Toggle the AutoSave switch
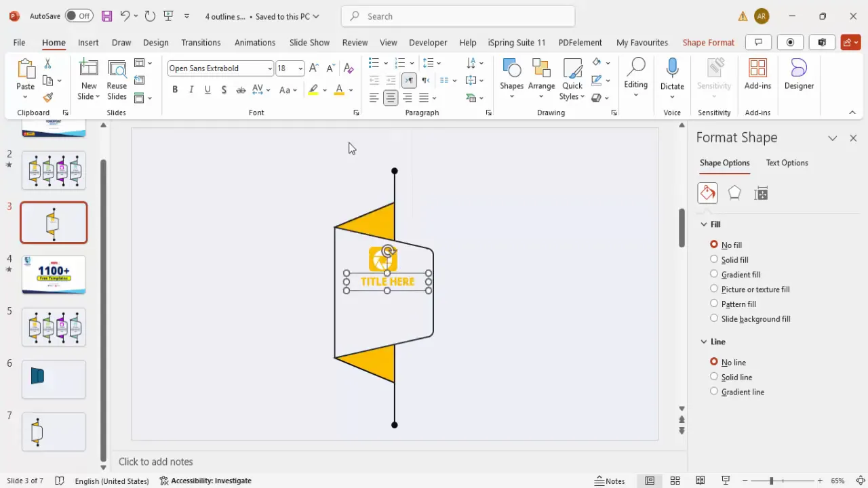 click(79, 16)
